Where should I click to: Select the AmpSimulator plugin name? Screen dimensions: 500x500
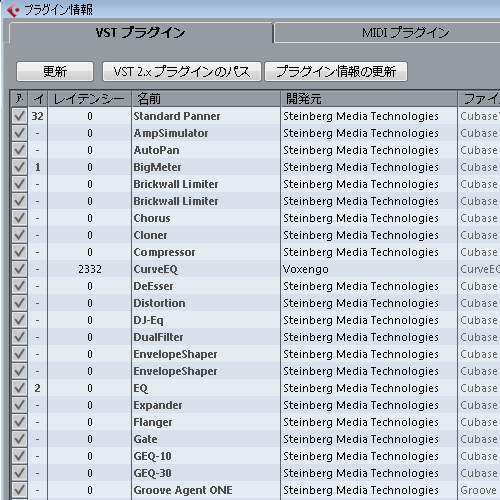click(171, 133)
